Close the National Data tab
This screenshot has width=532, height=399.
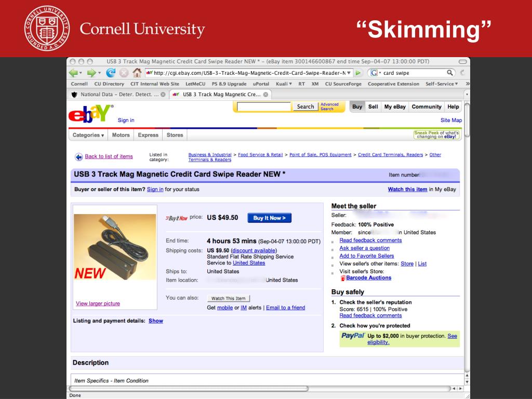point(163,95)
